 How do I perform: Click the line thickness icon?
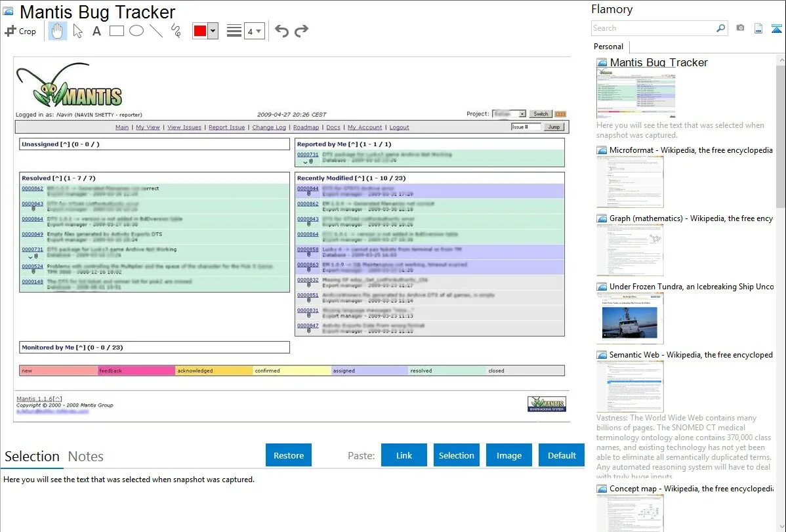[x=234, y=31]
